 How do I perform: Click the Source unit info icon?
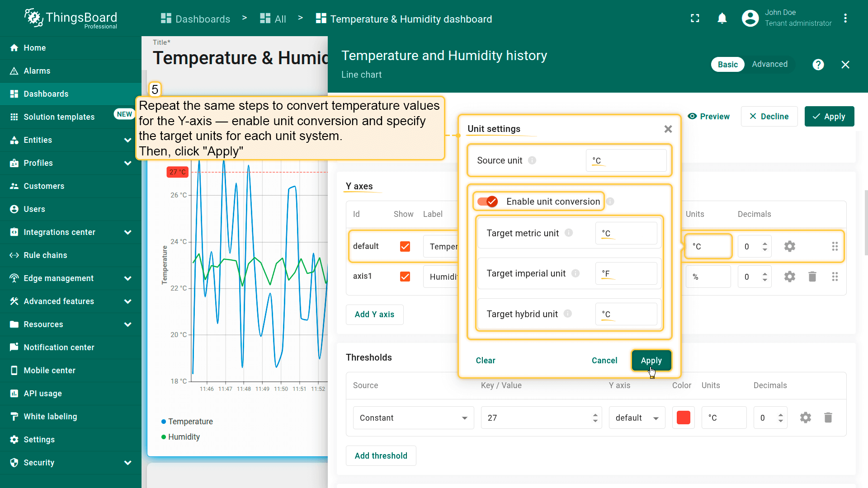click(532, 160)
